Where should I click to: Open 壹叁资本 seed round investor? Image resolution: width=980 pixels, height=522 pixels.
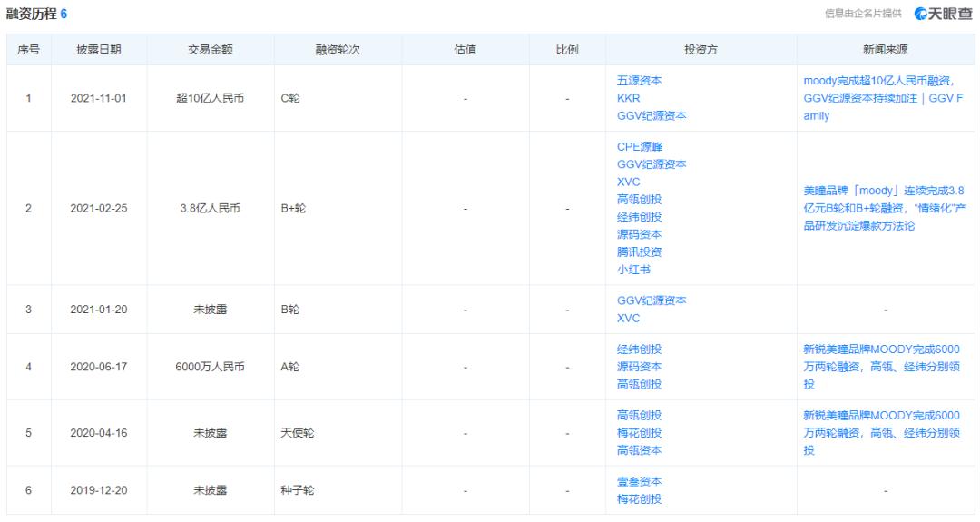639,481
